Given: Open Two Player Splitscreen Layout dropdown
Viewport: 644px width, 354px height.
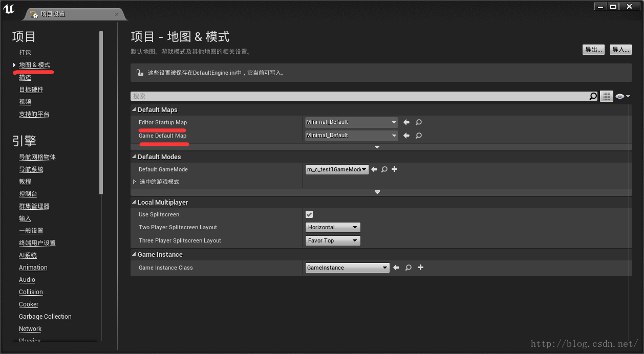Looking at the screenshot, I should 333,227.
